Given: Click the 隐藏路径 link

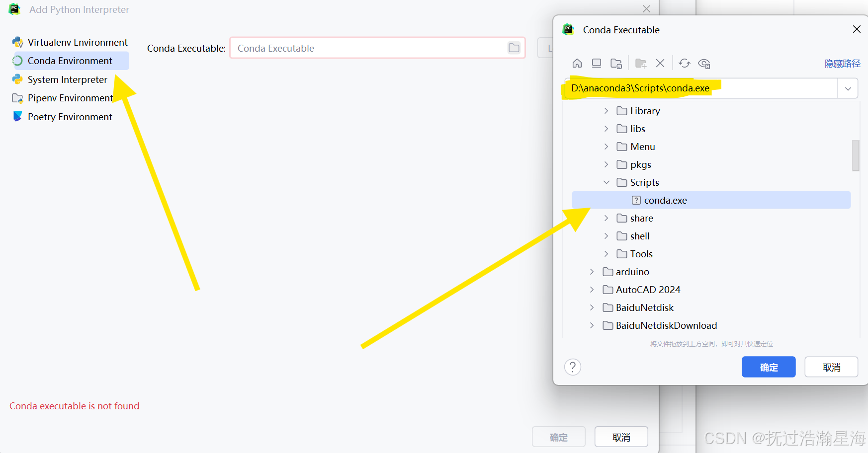Looking at the screenshot, I should (843, 63).
